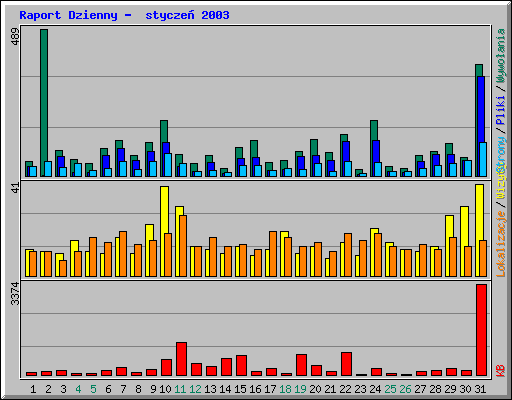Select the orange bar for day 17
This screenshot has height=400, width=512.
273,254
